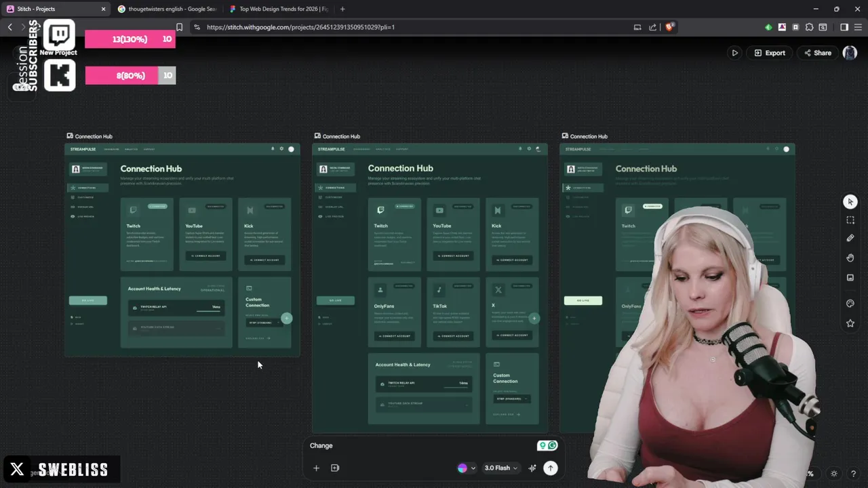The width and height of the screenshot is (868, 488).
Task: Click the star favorites tool
Action: [x=850, y=323]
